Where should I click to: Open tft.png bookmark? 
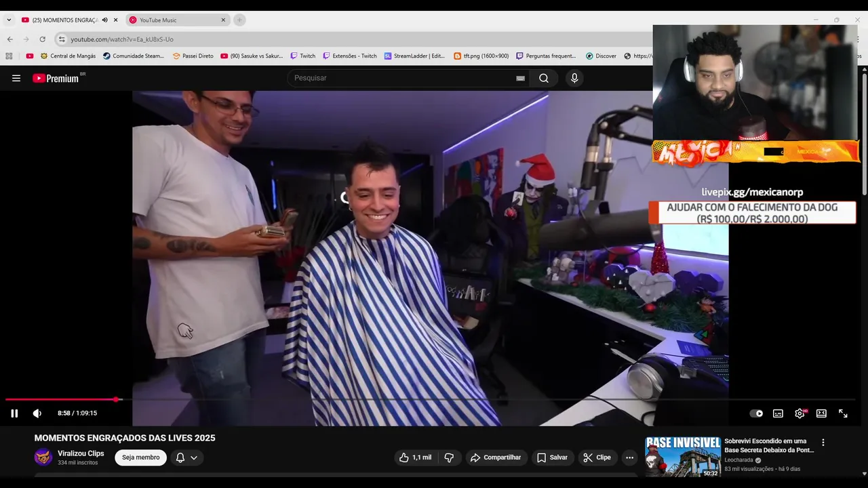481,56
